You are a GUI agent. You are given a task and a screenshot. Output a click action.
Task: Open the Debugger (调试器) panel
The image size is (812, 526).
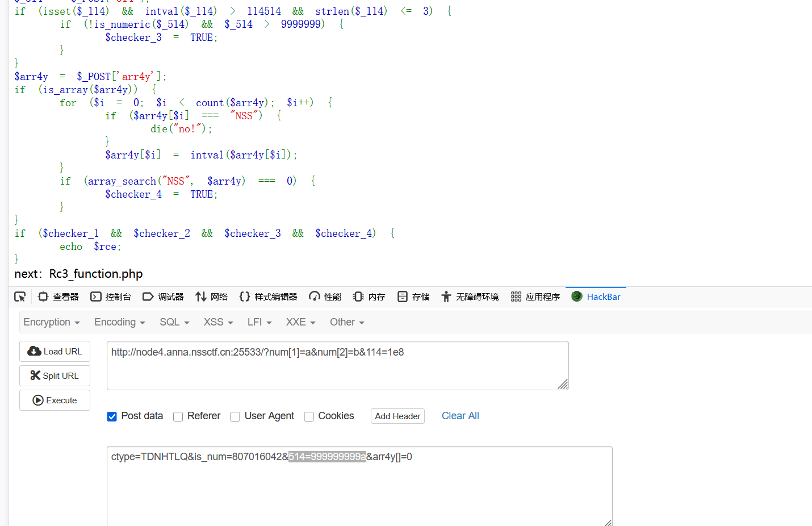[x=163, y=297]
